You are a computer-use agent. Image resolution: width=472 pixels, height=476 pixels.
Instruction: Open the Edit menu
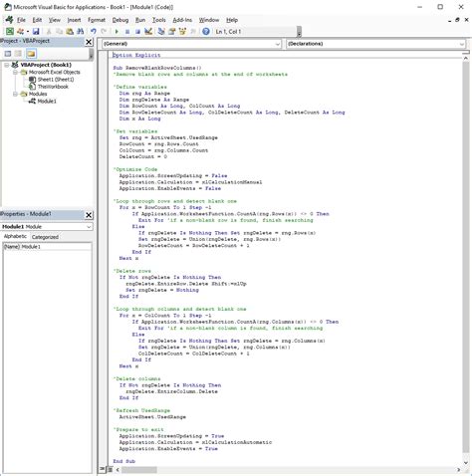[37, 20]
